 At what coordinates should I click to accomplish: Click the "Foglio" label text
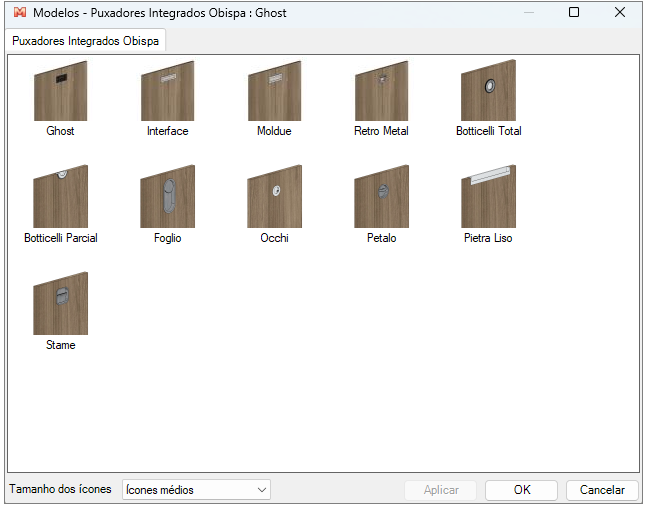click(x=167, y=238)
